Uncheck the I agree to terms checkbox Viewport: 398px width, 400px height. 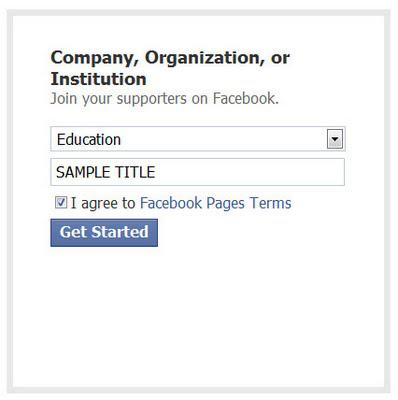tap(61, 202)
